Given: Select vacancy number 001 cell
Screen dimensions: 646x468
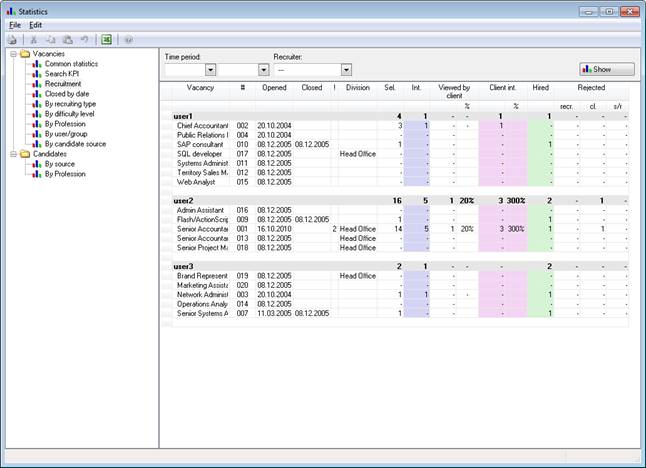Looking at the screenshot, I should (x=242, y=229).
